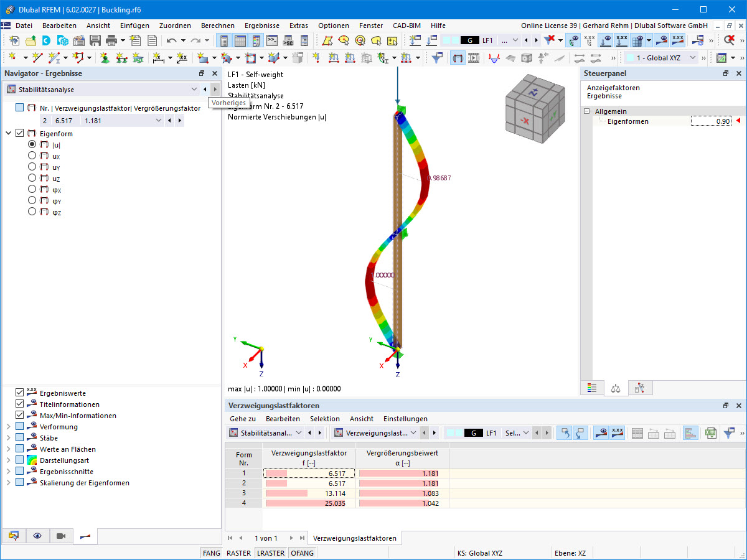The width and height of the screenshot is (747, 560).
Task: Open the Stabilitätsanalyse dropdown in the Navigator
Action: click(193, 88)
